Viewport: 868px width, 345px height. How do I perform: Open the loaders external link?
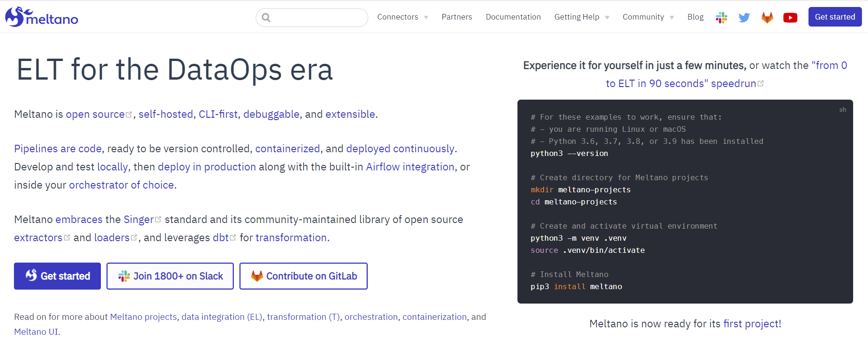116,237
